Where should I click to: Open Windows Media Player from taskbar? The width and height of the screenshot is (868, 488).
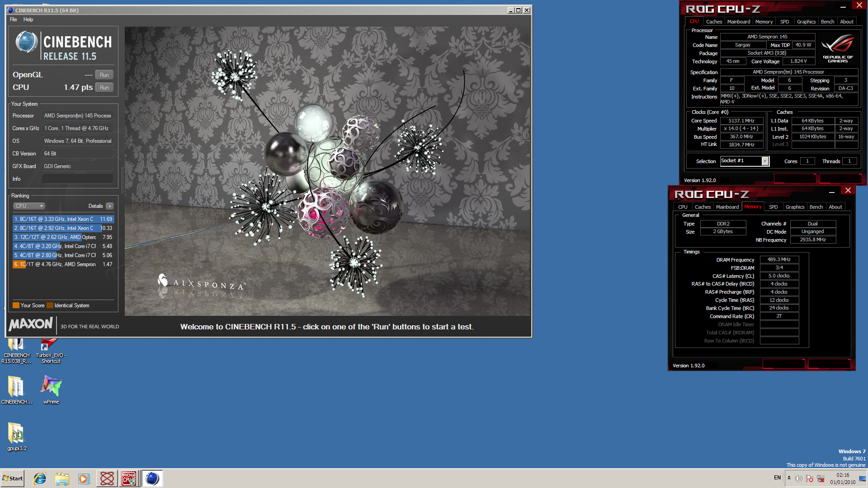coord(84,479)
